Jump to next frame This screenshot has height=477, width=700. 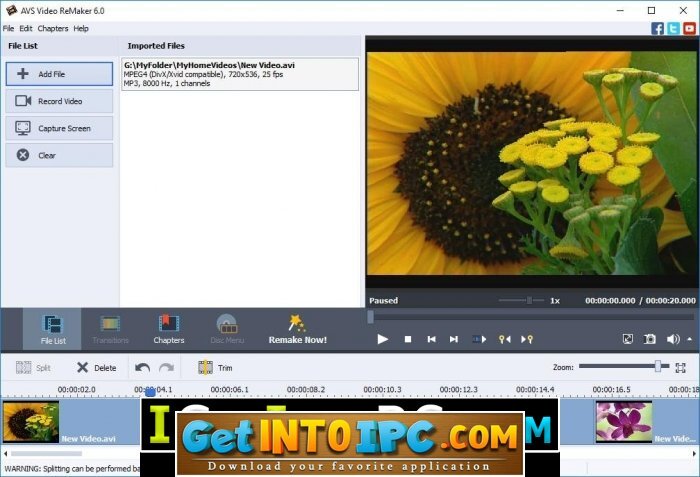point(454,339)
